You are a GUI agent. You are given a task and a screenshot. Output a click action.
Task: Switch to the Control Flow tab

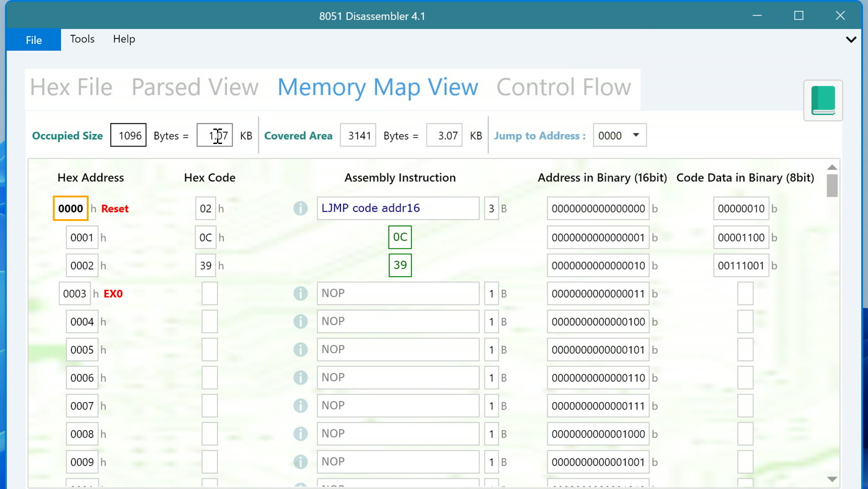(x=564, y=87)
